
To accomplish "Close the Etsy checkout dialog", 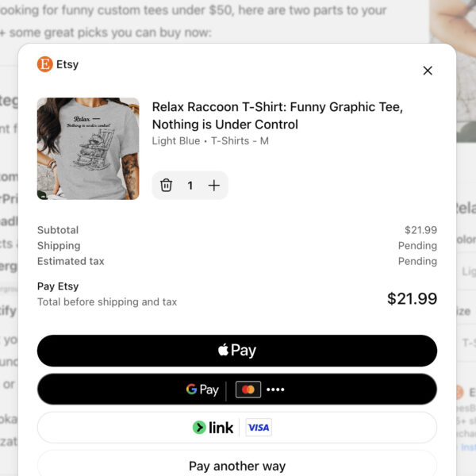I will 428,71.
